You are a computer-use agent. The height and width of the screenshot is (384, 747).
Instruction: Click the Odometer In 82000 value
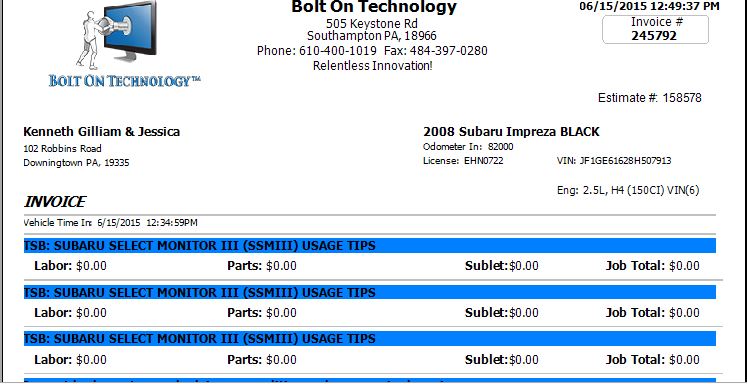[x=468, y=147]
